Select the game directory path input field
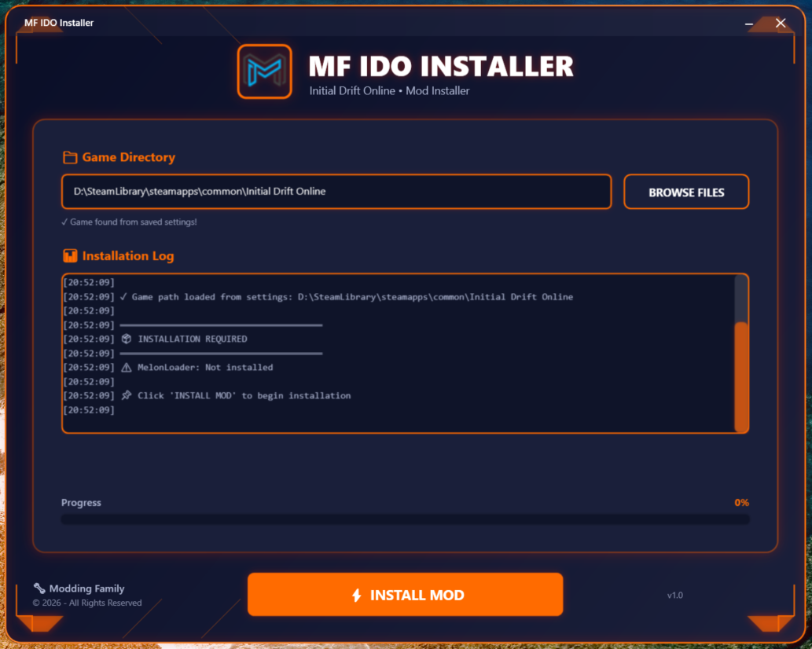This screenshot has width=812, height=649. click(336, 191)
